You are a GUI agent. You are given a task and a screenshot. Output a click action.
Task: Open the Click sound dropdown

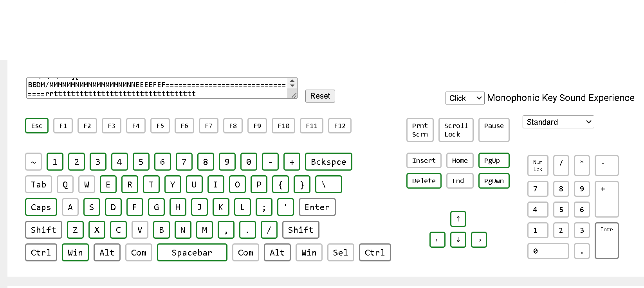pyautogui.click(x=465, y=98)
